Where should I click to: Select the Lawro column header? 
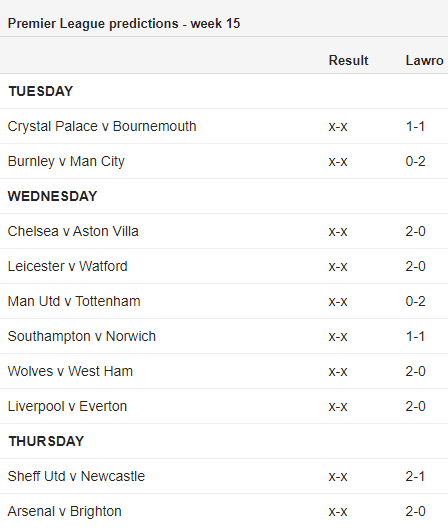pyautogui.click(x=424, y=61)
